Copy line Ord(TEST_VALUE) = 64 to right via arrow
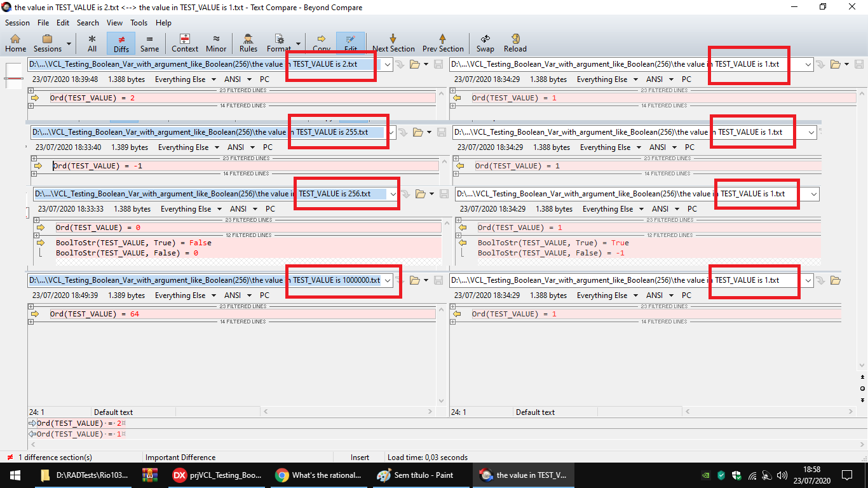This screenshot has height=488, width=868. click(36, 314)
